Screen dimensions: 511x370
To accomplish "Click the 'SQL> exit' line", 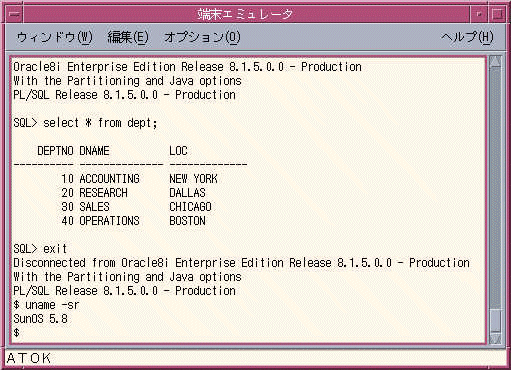I will (x=40, y=249).
